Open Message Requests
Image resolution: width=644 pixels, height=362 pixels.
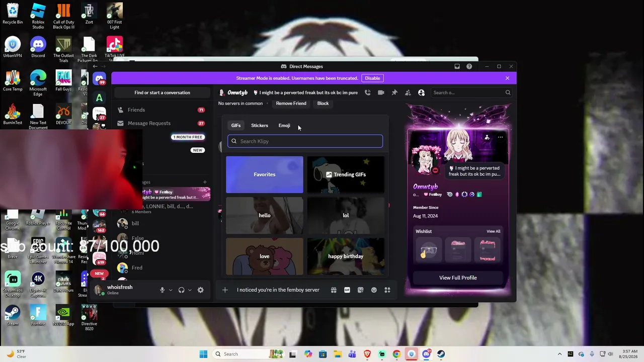point(161,123)
